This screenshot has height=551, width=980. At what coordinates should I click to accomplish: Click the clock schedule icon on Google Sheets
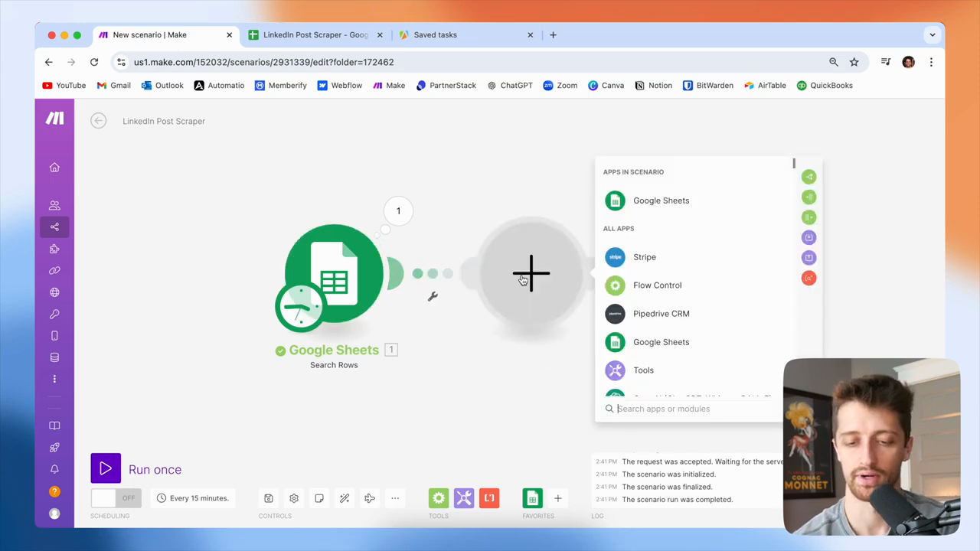pyautogui.click(x=300, y=308)
